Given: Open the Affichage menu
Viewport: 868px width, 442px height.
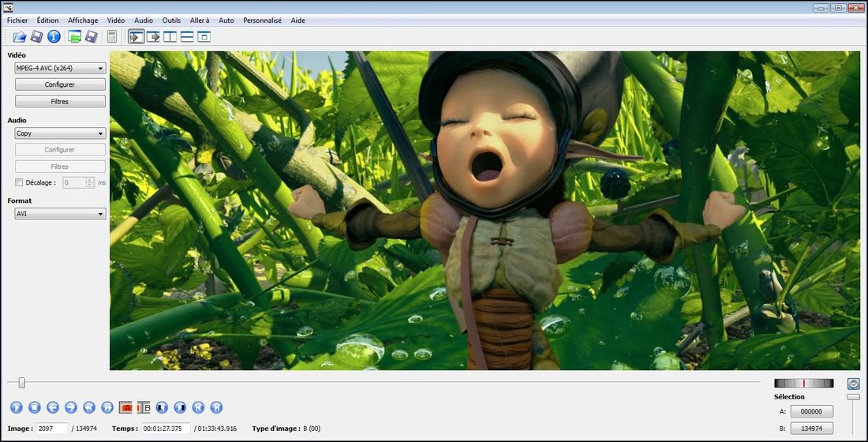Looking at the screenshot, I should 83,21.
